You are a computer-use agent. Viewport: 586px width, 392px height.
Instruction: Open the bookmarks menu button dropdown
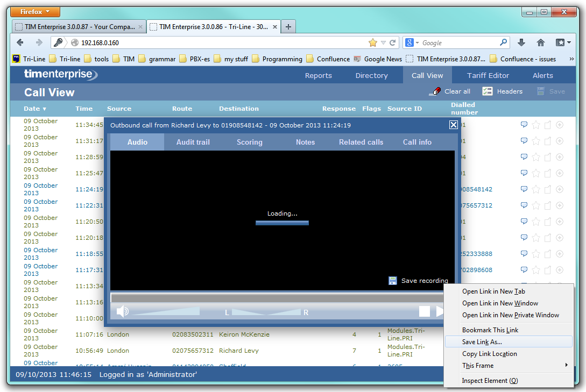pos(563,42)
